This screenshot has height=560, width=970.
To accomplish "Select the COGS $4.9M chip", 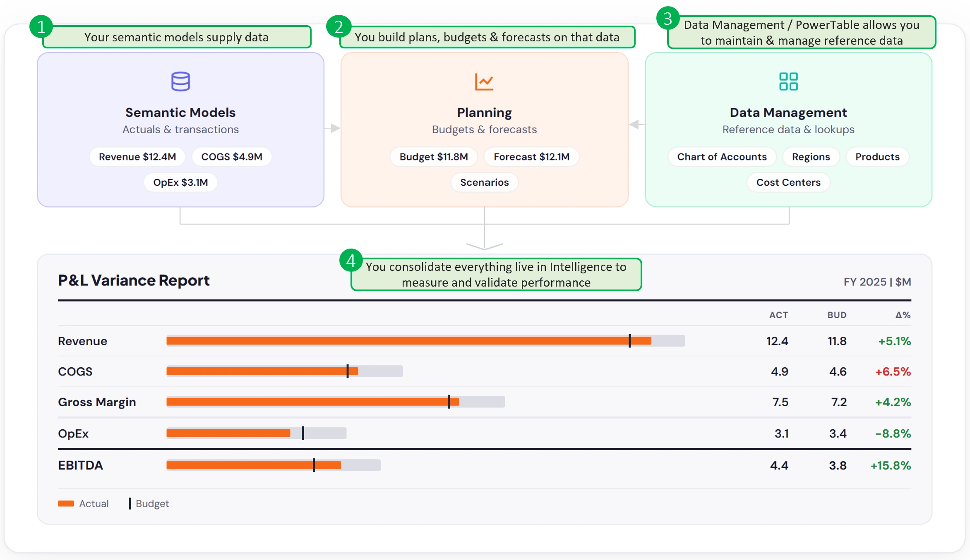I will [x=232, y=157].
